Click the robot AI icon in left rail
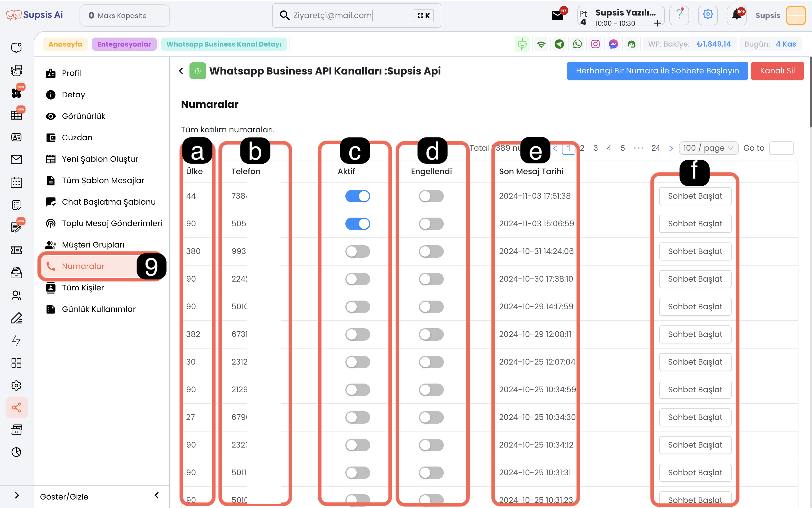Viewport: 812px width, 508px height. (16, 70)
